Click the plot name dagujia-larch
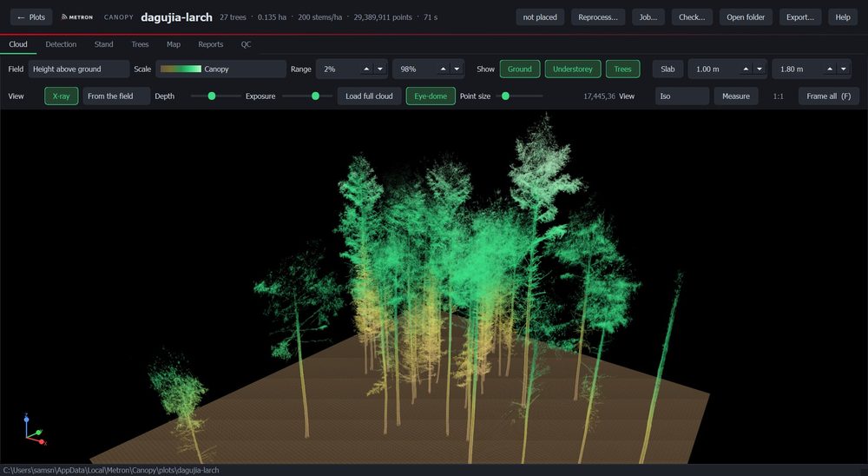The width and height of the screenshot is (868, 476). point(176,17)
